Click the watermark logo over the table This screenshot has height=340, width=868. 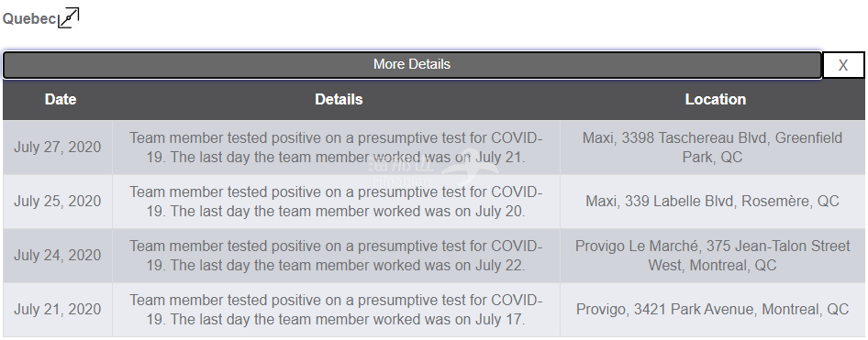pyautogui.click(x=433, y=169)
